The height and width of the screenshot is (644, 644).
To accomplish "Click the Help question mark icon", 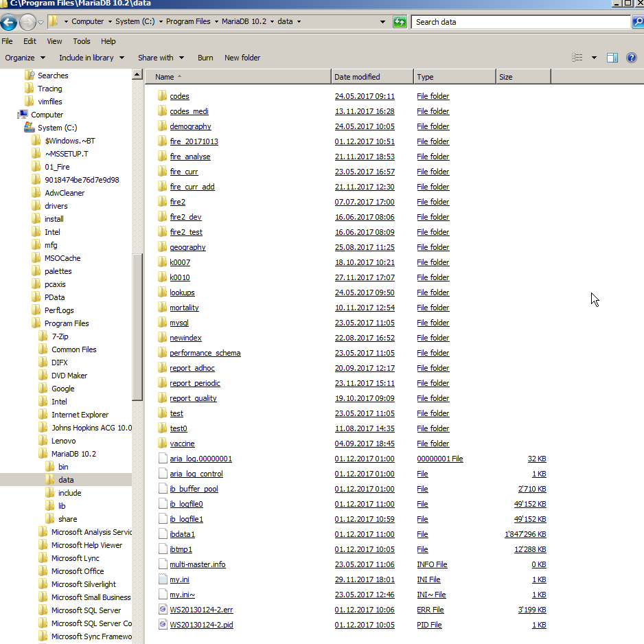I will [632, 58].
